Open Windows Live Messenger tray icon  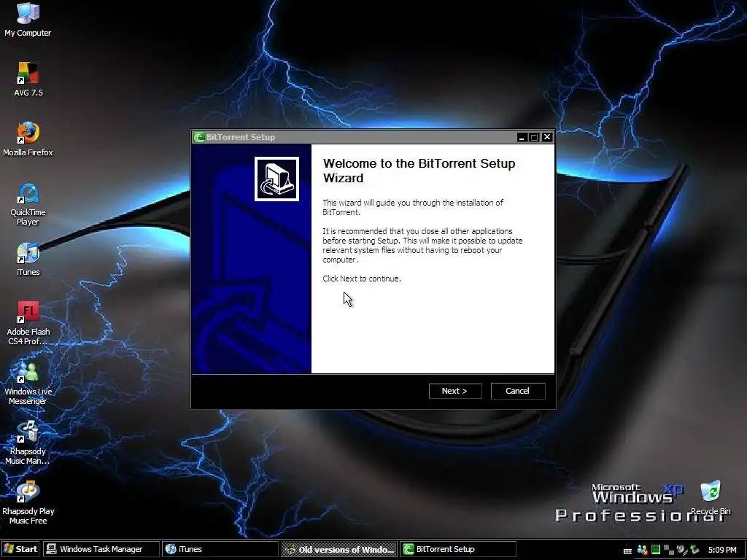(642, 550)
